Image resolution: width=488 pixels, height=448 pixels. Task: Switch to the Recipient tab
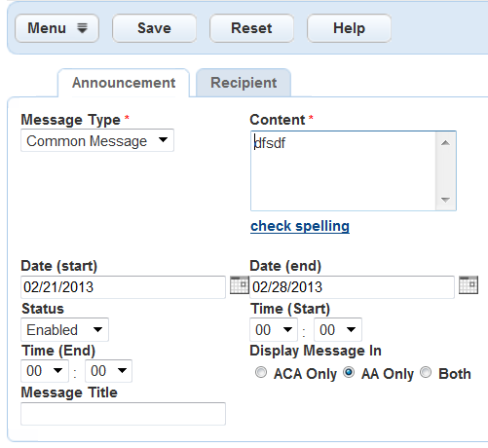click(244, 83)
